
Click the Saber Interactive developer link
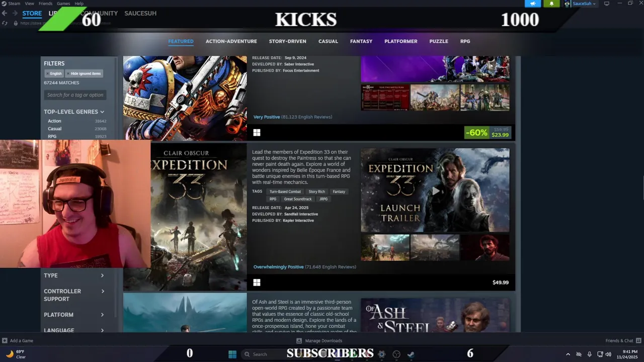tap(299, 64)
